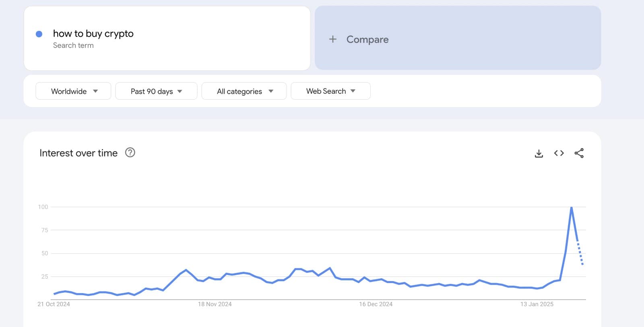Click the peak point at 100
Image resolution: width=644 pixels, height=327 pixels.
(x=572, y=207)
